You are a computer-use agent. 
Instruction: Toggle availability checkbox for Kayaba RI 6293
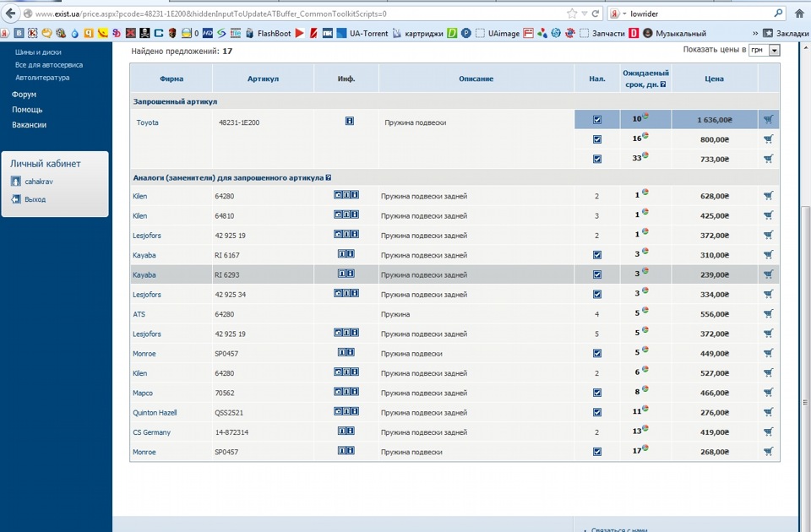(597, 274)
